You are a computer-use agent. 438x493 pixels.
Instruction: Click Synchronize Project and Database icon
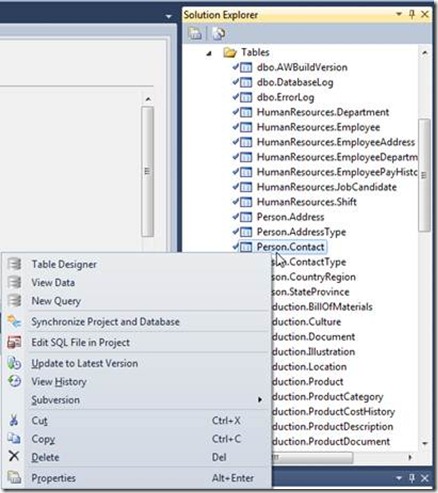point(14,321)
